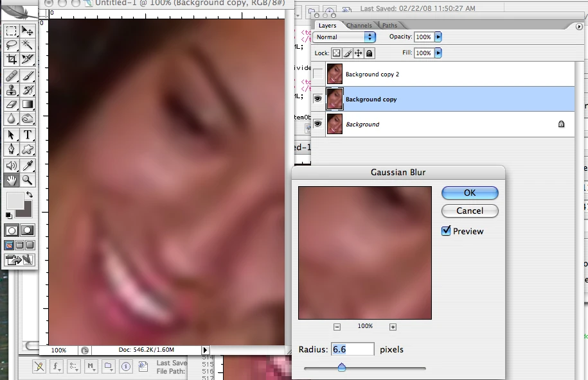Select the Clone Stamp tool
This screenshot has width=588, height=380.
(x=12, y=91)
